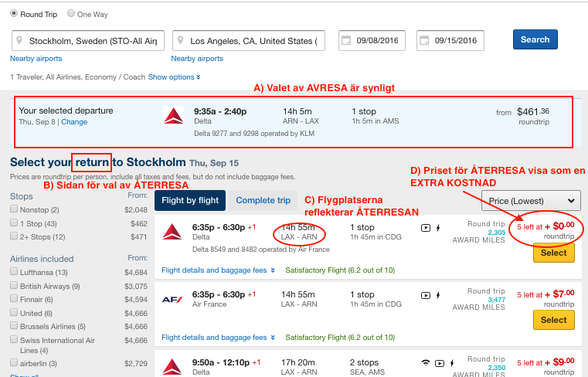Screen dimensions: 588x377
Task: Click the calendar icon in departure date field
Action: tap(345, 40)
